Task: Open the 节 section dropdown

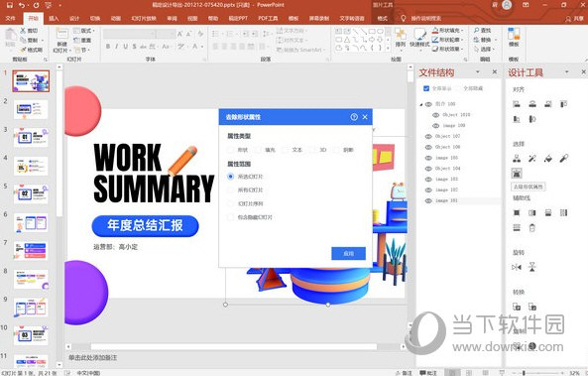Action: click(81, 50)
